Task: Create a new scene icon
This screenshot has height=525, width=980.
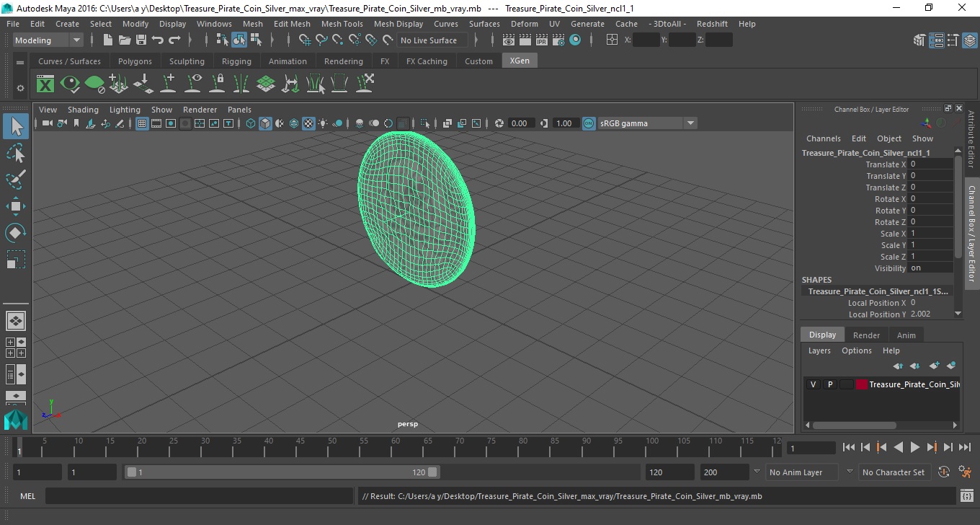Action: point(107,40)
